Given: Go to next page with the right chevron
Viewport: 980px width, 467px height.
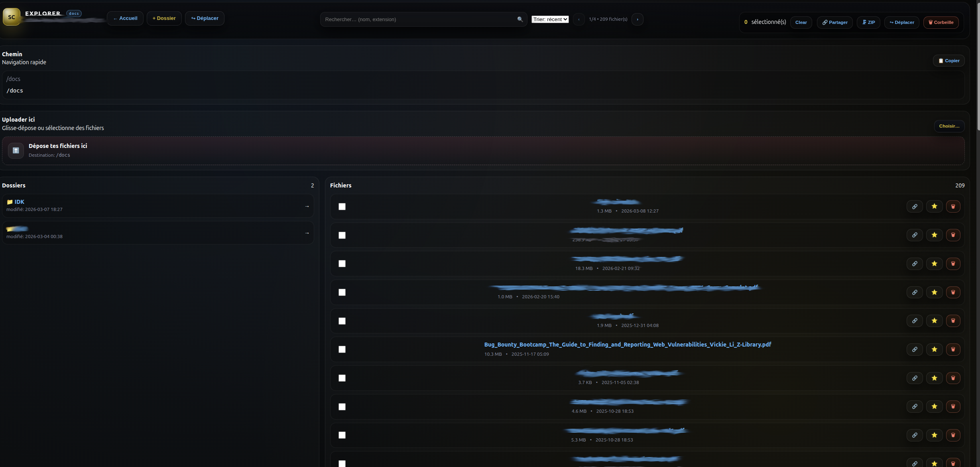Looking at the screenshot, I should click(637, 19).
